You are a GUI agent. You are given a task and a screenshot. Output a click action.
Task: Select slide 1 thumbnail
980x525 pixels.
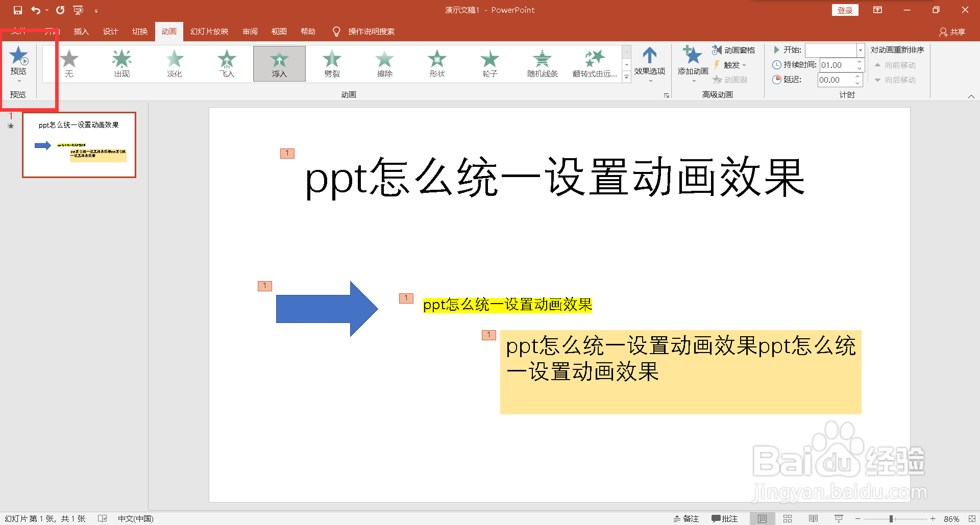[79, 145]
